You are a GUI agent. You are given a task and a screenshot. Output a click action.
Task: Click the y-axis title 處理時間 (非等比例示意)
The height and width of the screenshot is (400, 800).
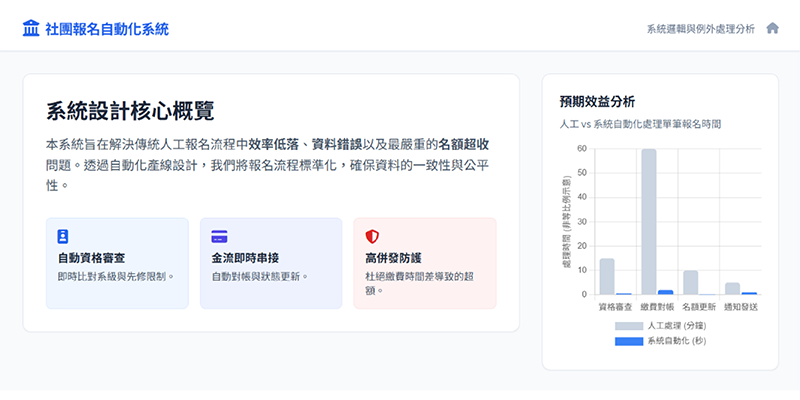[x=565, y=222]
